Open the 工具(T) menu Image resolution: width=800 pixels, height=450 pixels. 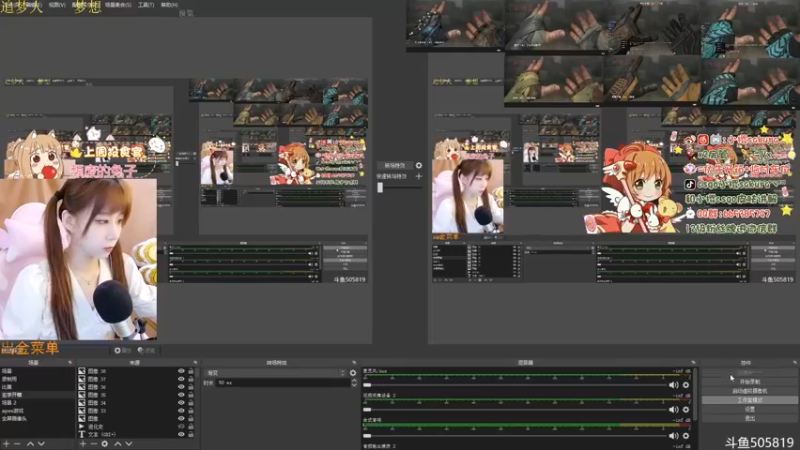point(146,5)
